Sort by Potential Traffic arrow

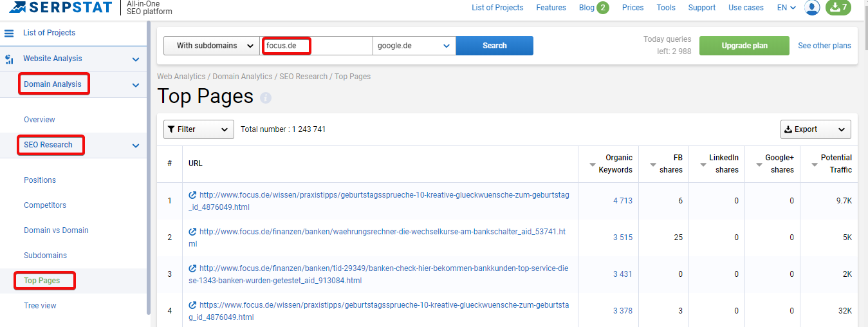click(815, 165)
